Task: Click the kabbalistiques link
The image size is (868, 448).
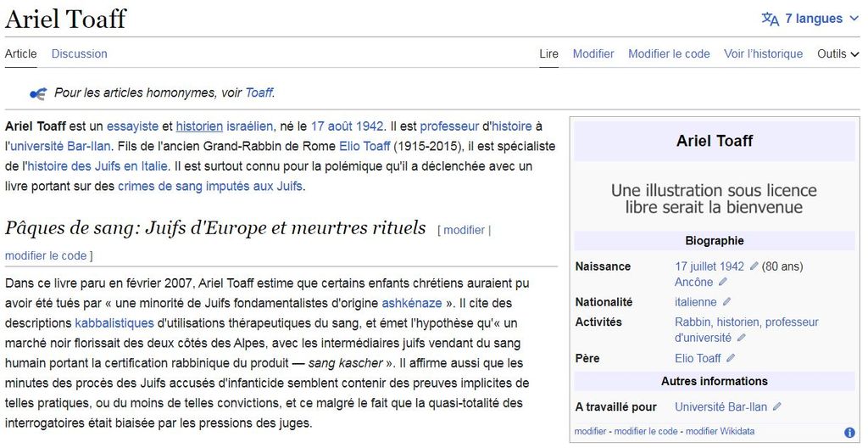Action: click(x=114, y=323)
